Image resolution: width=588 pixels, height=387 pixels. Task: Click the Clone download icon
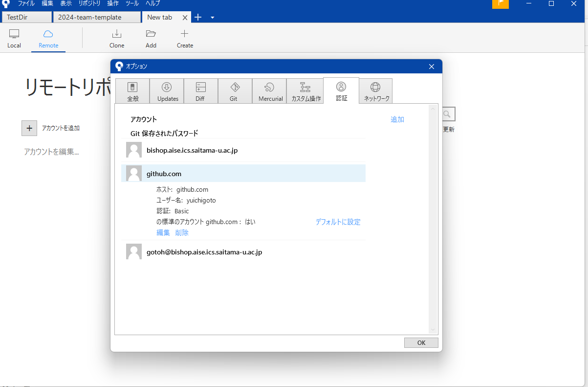coord(117,34)
